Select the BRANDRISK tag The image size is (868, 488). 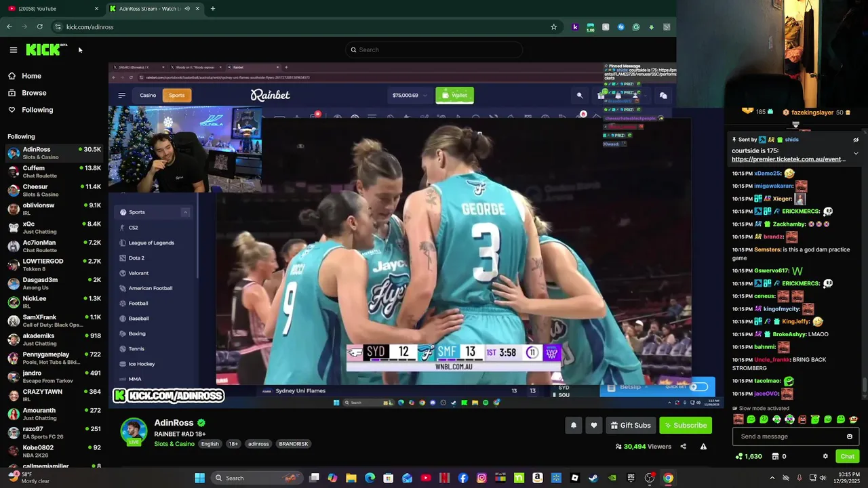point(294,444)
